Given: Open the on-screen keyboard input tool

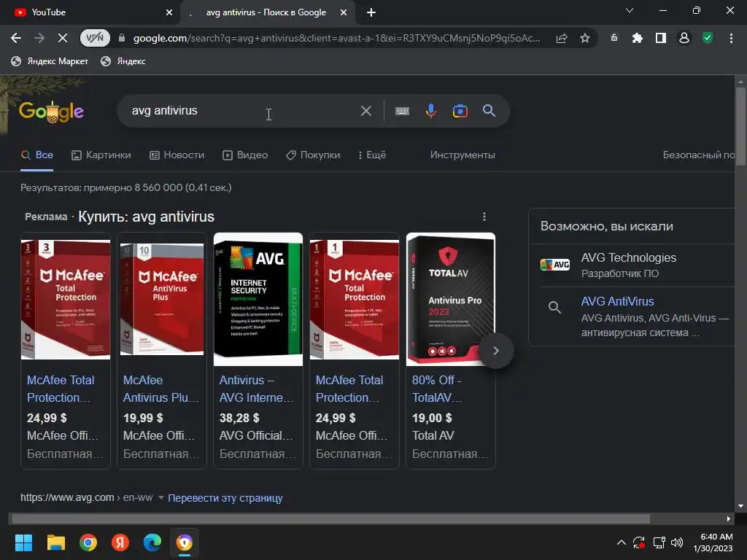Looking at the screenshot, I should click(402, 111).
